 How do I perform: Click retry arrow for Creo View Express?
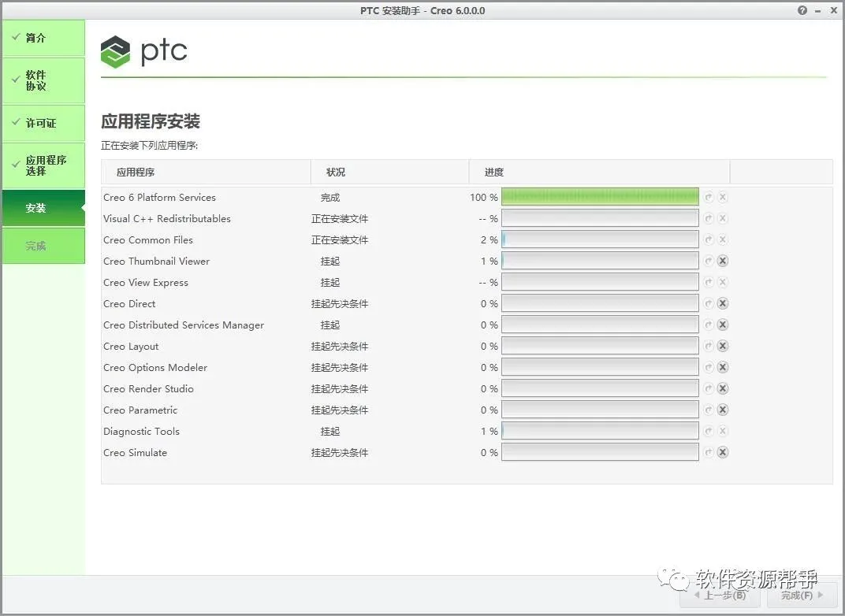point(709,282)
